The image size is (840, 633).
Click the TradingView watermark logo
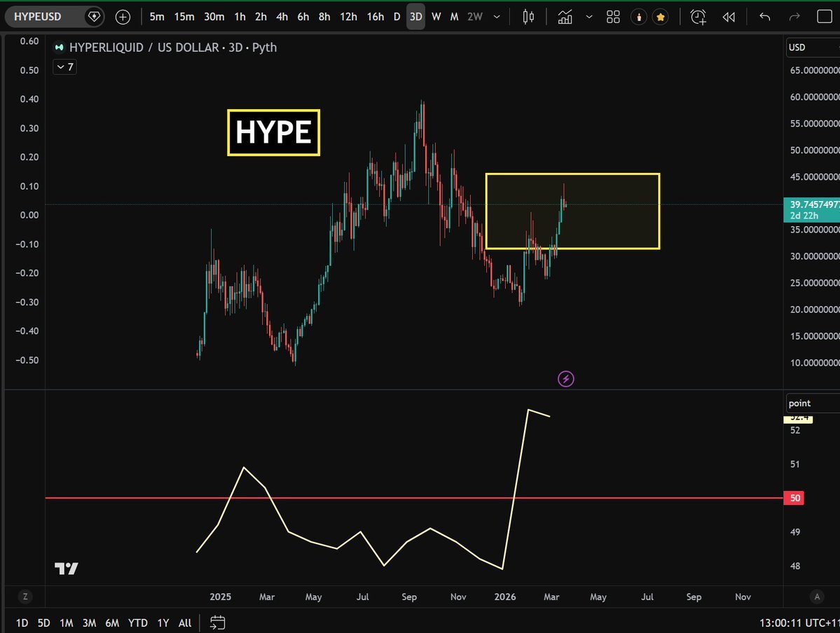(65, 569)
